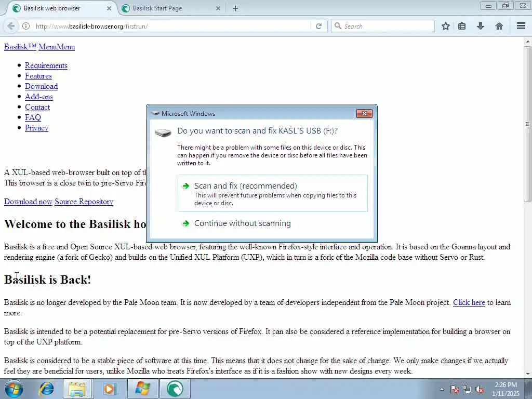Follow the Features link
532x399 pixels.
pyautogui.click(x=38, y=76)
